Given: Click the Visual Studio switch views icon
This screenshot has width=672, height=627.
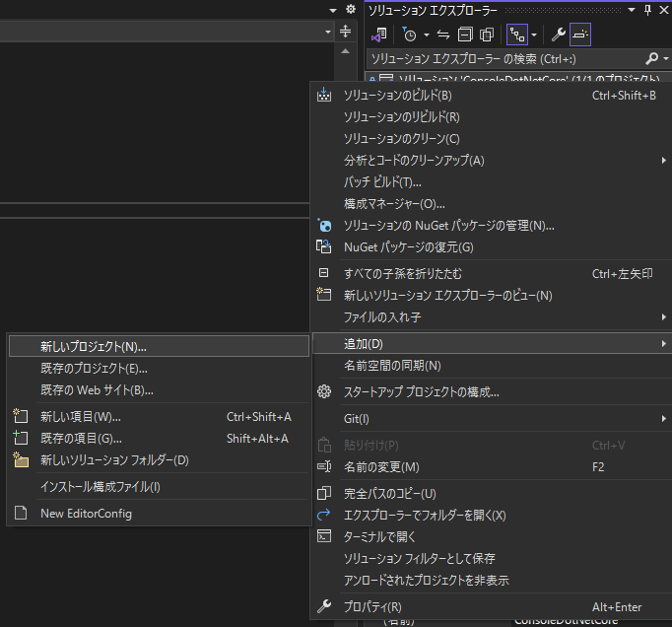Looking at the screenshot, I should pos(378,35).
